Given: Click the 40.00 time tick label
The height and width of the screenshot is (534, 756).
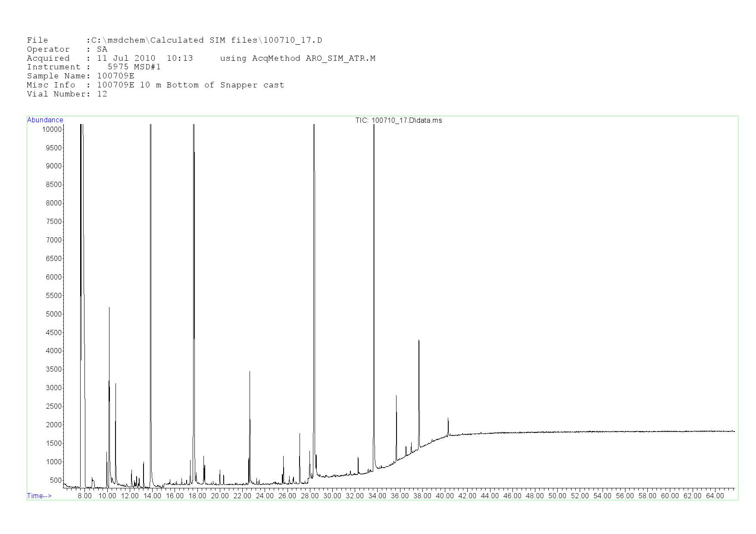Looking at the screenshot, I should 444,496.
